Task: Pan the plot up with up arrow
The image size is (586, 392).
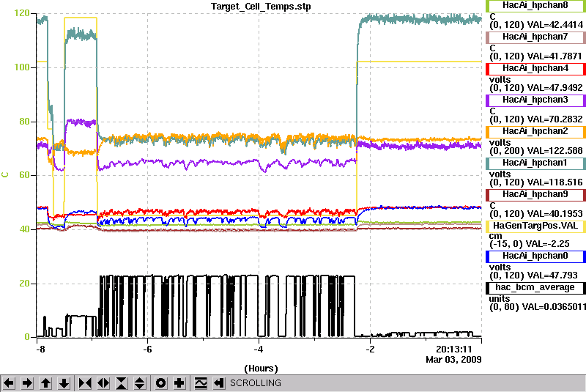Action: pyautogui.click(x=45, y=383)
